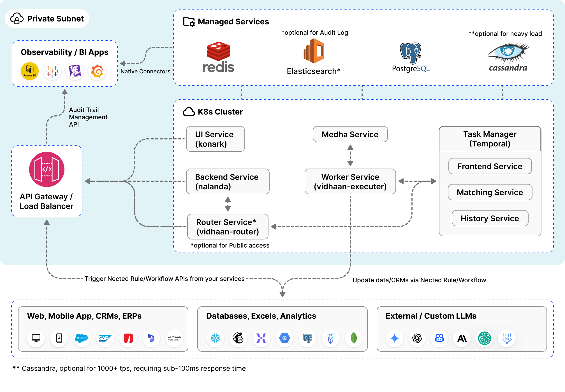Click the Snowflake icon
Viewport: 565px width, 392px height.
click(x=215, y=338)
